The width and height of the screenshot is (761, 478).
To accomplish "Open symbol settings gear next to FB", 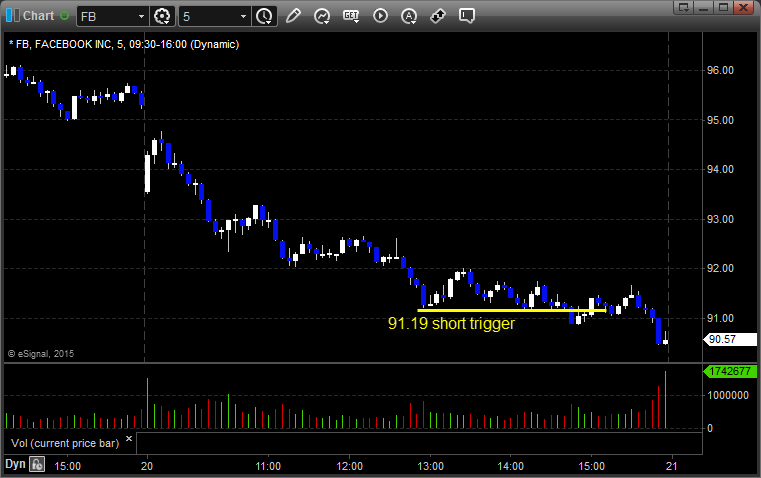I will [x=163, y=16].
